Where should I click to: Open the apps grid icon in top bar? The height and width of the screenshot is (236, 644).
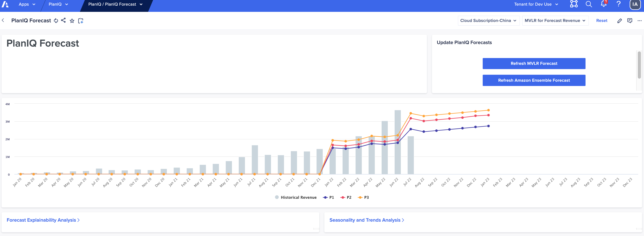(574, 4)
